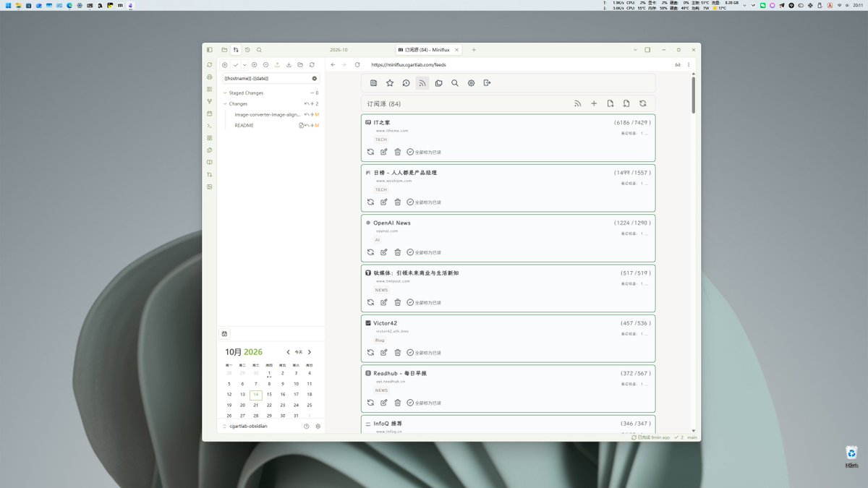Image resolution: width=868 pixels, height=488 pixels.
Task: Toggle the Obsidian left sidebar
Action: click(210, 50)
